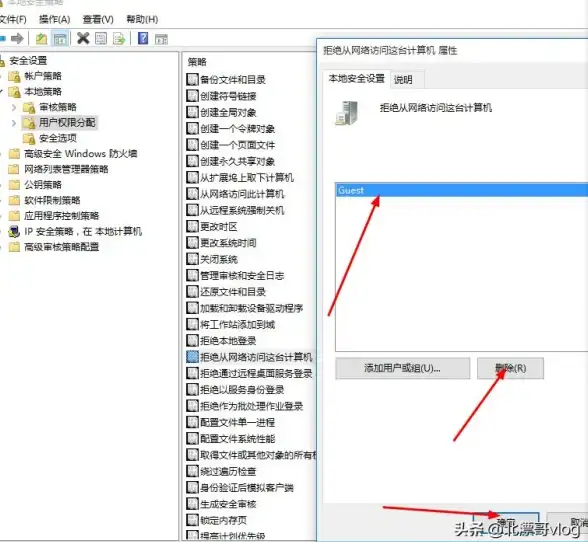The image size is (588, 542).
Task: Select policy 更改系统时间
Action: click(x=228, y=243)
